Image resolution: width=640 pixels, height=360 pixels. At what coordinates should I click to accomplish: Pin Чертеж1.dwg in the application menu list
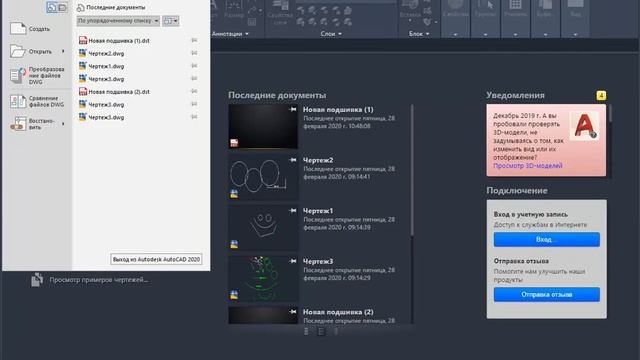pos(194,66)
